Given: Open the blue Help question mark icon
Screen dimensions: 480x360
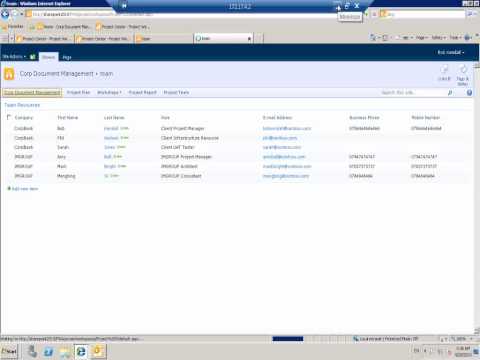Looking at the screenshot, I should (x=469, y=93).
